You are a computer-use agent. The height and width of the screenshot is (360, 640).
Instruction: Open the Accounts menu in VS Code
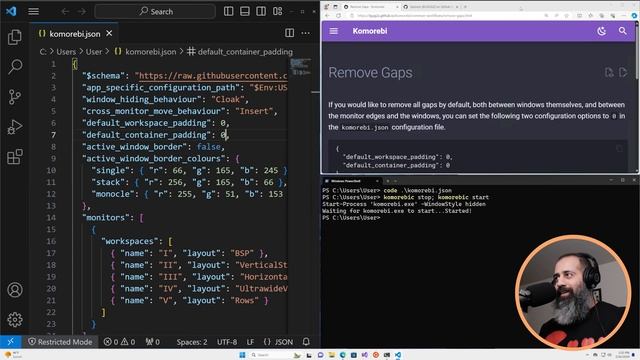15,290
